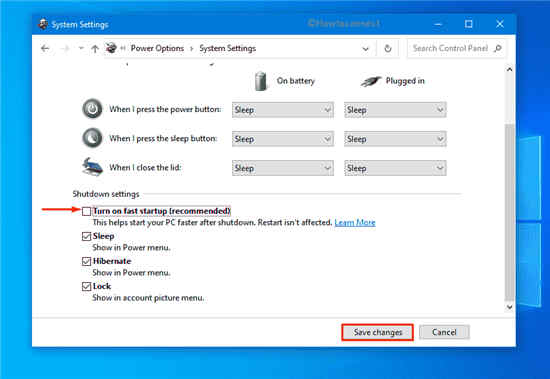Image resolution: width=550 pixels, height=379 pixels.
Task: Click the search magnifier icon
Action: point(497,48)
